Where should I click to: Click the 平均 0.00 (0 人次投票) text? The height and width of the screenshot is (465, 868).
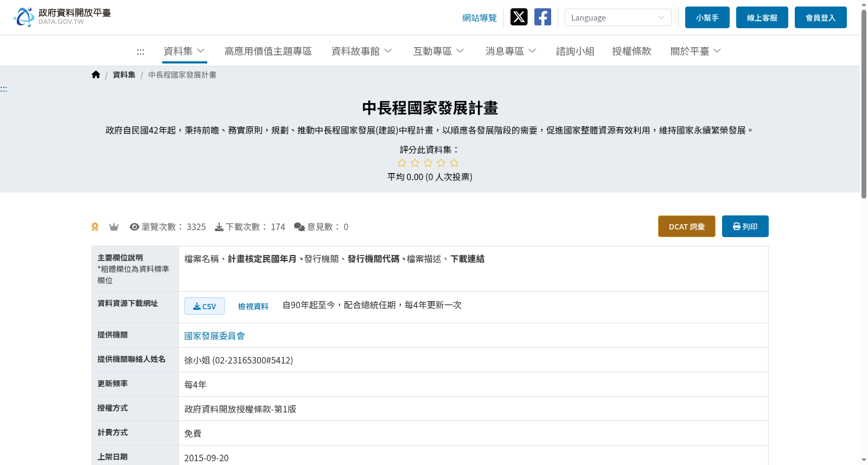click(x=430, y=177)
